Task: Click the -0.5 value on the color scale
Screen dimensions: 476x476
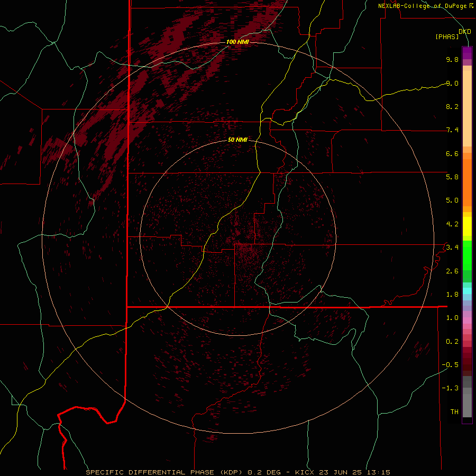Action: [450, 364]
